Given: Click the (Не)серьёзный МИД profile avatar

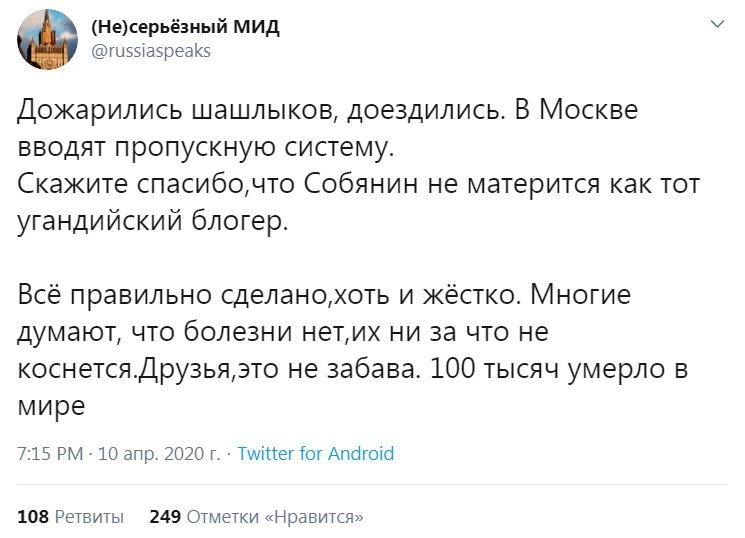Looking at the screenshot, I should coord(47,39).
